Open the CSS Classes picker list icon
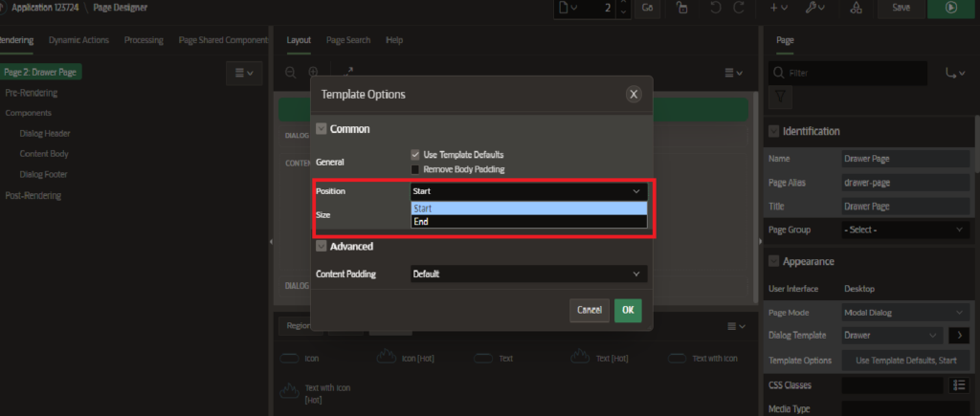 (958, 385)
